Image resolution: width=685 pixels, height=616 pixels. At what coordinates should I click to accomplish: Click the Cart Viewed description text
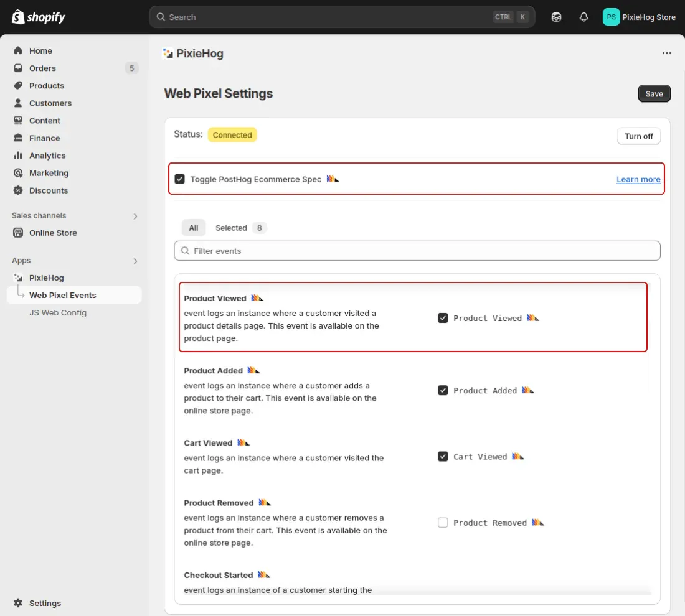[283, 464]
